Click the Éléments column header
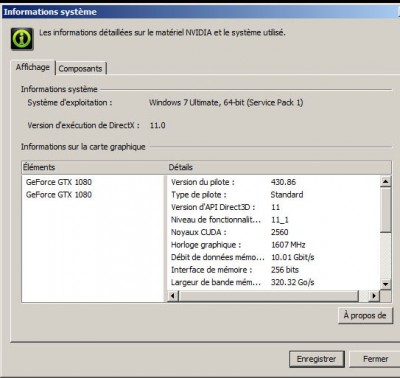Viewport: 400px width, 378px height. pos(94,167)
